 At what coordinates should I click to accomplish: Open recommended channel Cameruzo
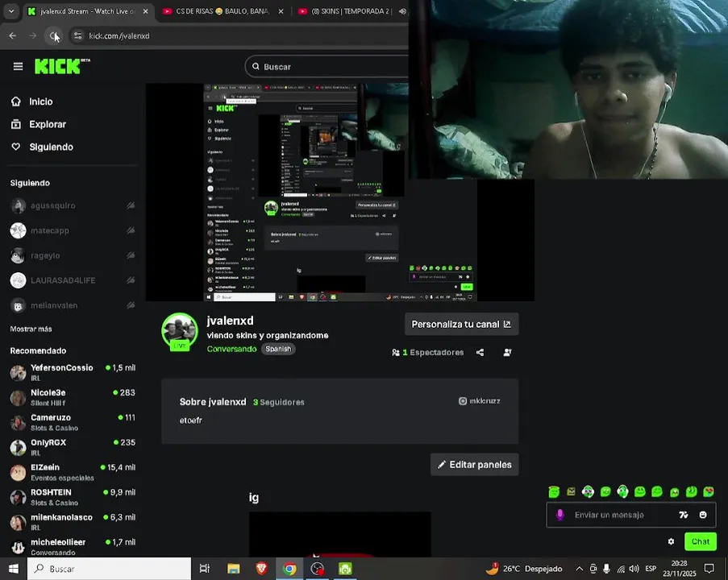point(73,422)
